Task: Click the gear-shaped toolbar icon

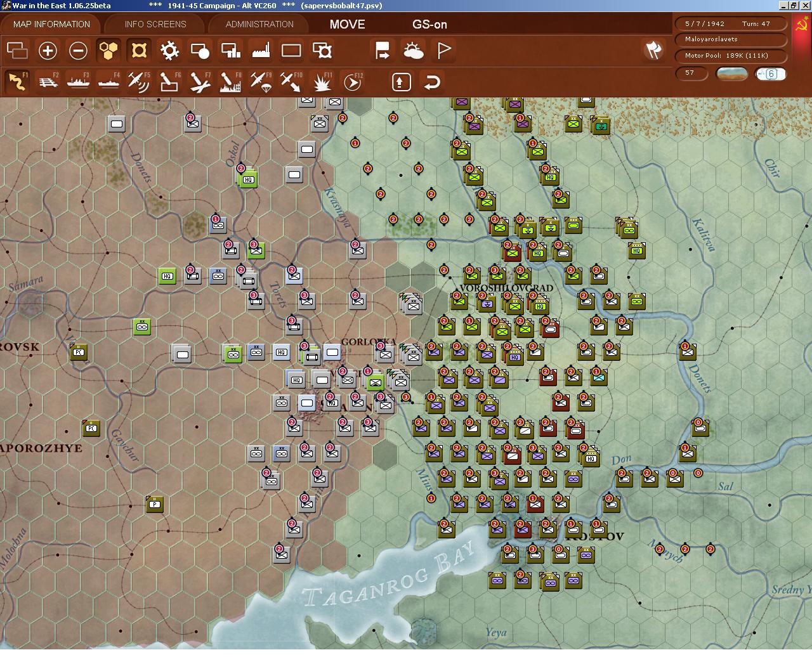Action: click(169, 50)
